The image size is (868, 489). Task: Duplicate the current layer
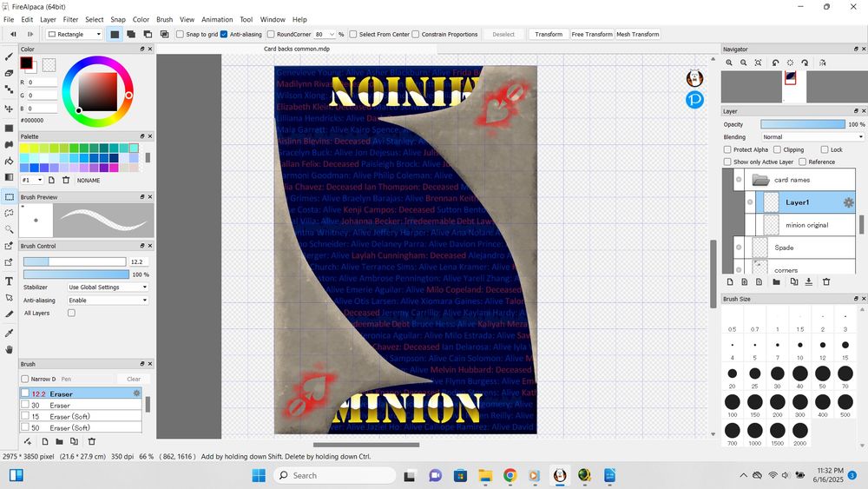point(794,282)
